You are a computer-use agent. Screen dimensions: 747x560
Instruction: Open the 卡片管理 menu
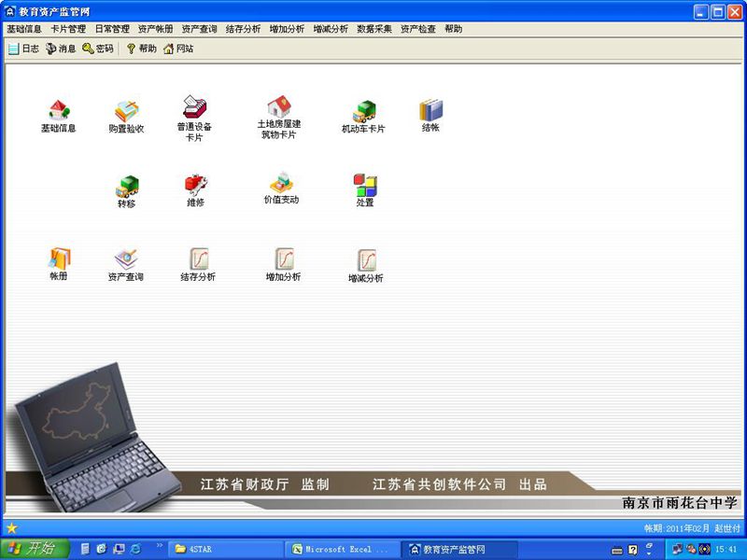coord(68,29)
